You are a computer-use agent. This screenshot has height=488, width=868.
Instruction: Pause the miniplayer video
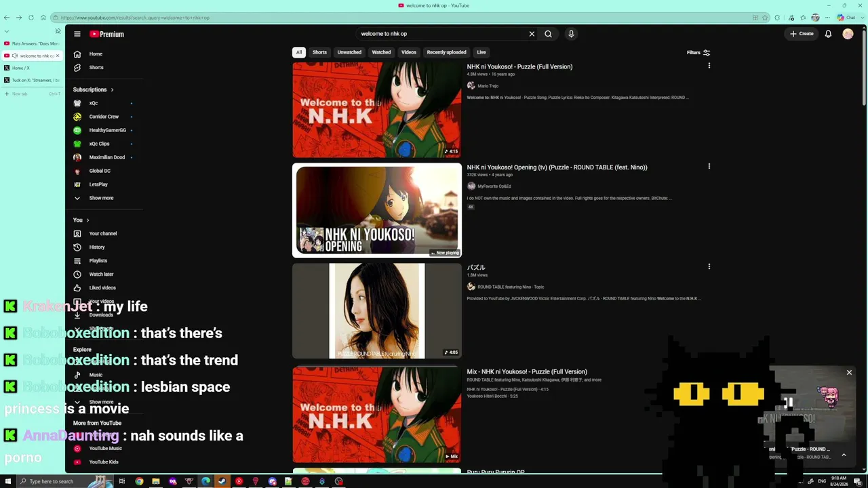[788, 402]
